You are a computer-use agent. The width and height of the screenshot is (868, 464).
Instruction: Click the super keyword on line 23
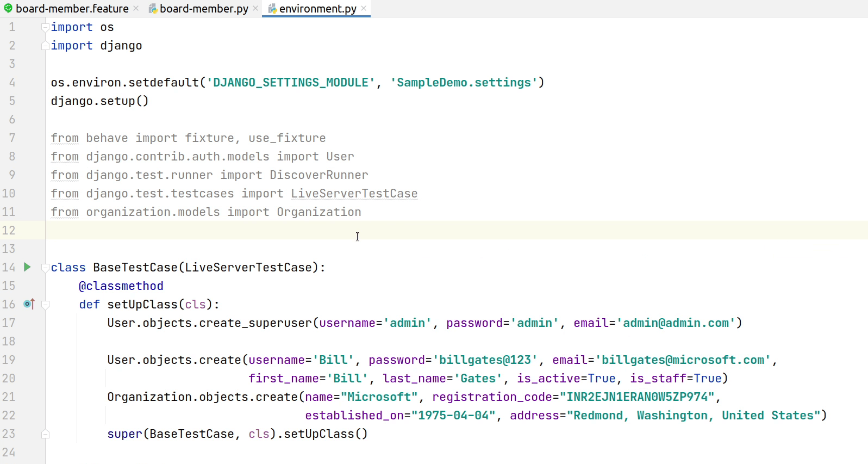(124, 434)
